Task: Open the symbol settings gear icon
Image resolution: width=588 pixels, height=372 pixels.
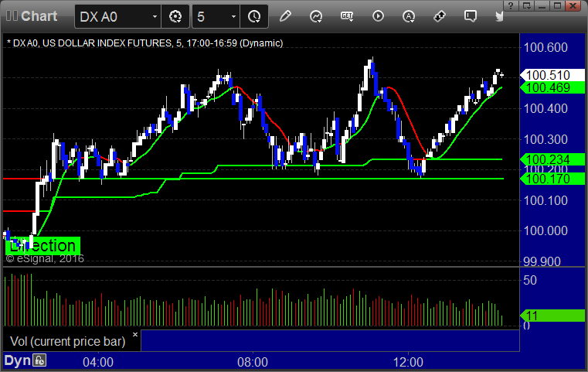Action: (175, 16)
